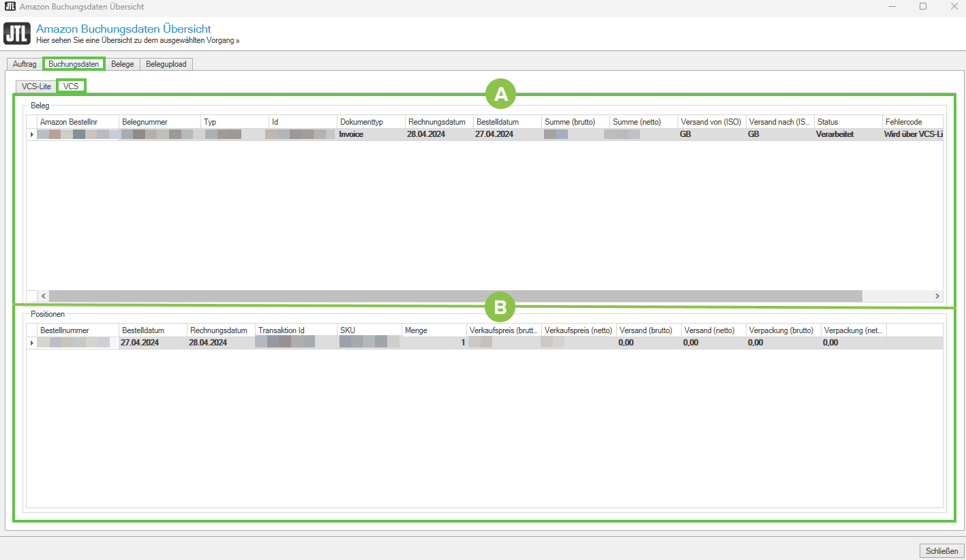The image size is (966, 560).
Task: Click the row indicator arrow in Positionen table
Action: click(31, 343)
